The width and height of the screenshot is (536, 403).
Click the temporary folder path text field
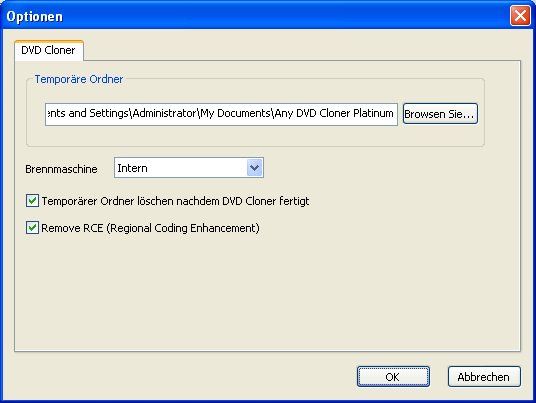pyautogui.click(x=221, y=114)
